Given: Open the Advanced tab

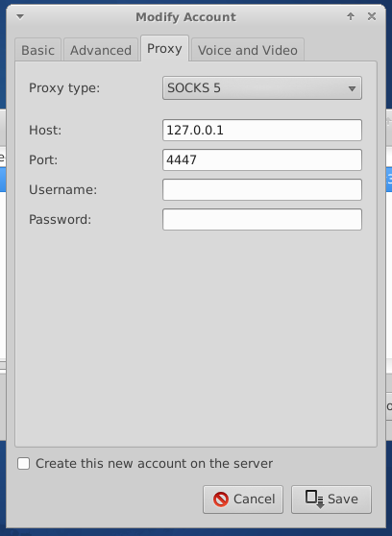Looking at the screenshot, I should (x=101, y=50).
